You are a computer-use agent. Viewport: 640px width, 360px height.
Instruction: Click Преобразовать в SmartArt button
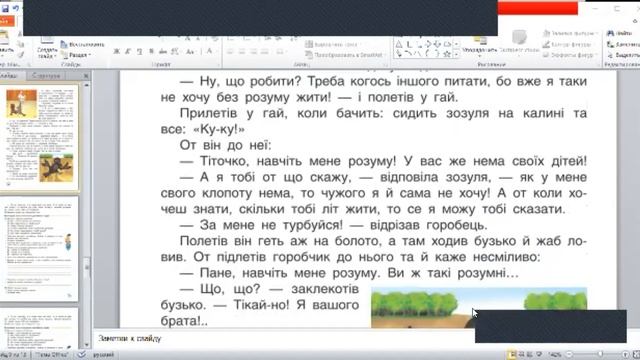[345, 55]
